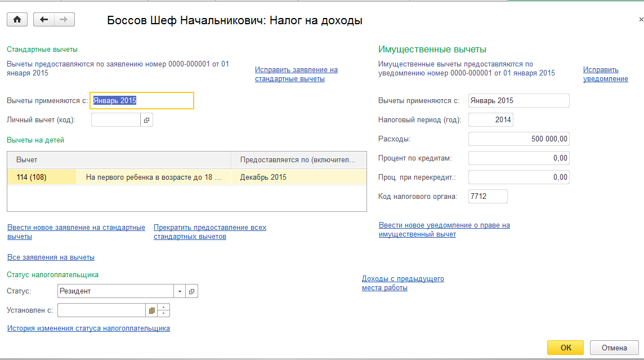644x360 pixels.
Task: Click 'Ввести новое заявление на стандартные вычеты'
Action: (76, 232)
